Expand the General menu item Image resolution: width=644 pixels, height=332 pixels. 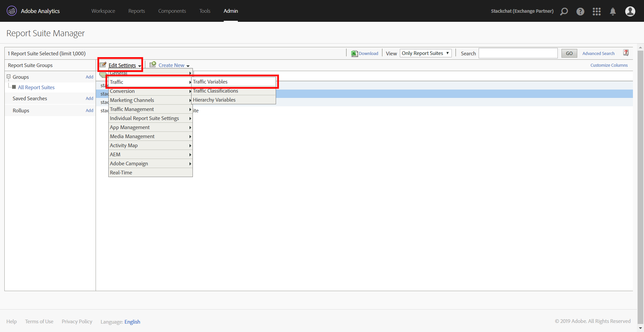(x=150, y=73)
